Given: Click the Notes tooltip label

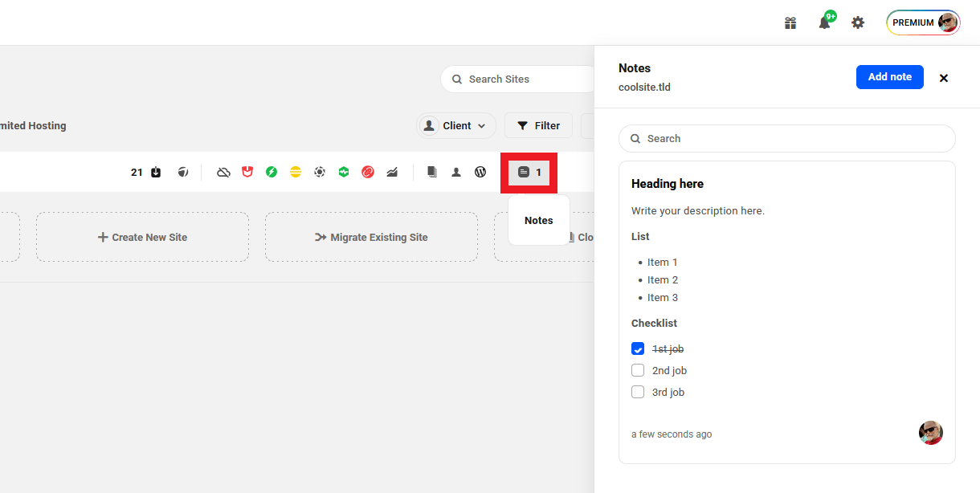Looking at the screenshot, I should pos(539,220).
